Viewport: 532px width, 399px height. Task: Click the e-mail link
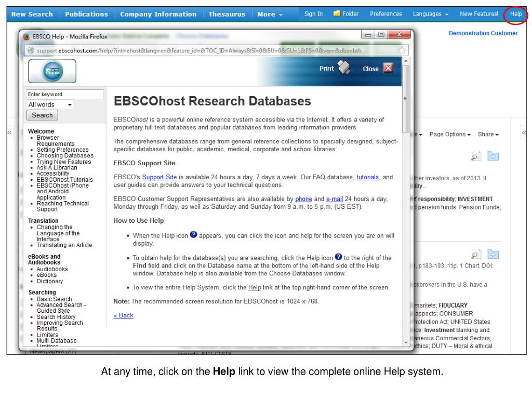(x=335, y=199)
